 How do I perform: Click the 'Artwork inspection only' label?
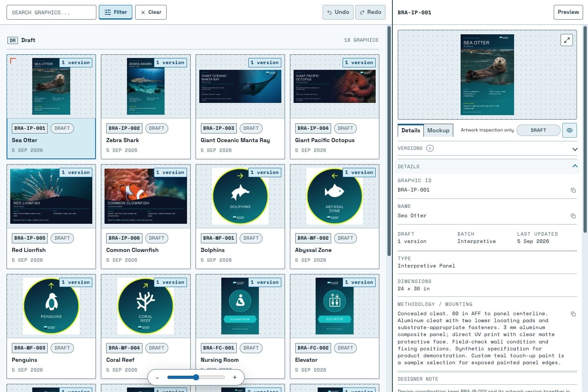click(487, 130)
